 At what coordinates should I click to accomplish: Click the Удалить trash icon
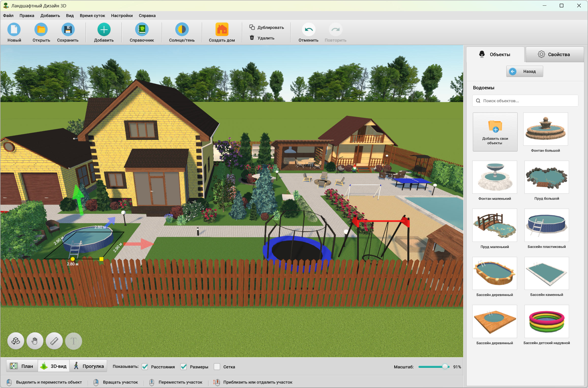(x=252, y=38)
